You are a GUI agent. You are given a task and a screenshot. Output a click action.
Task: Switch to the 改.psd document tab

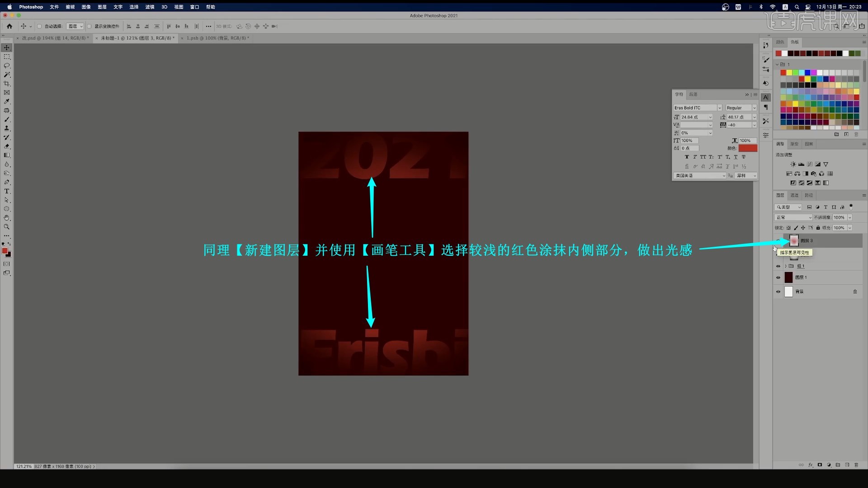click(55, 38)
